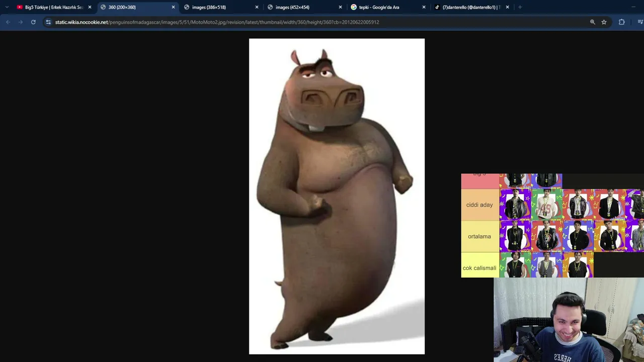Click the "ortalama" tier label
644x362 pixels.
pos(479,236)
